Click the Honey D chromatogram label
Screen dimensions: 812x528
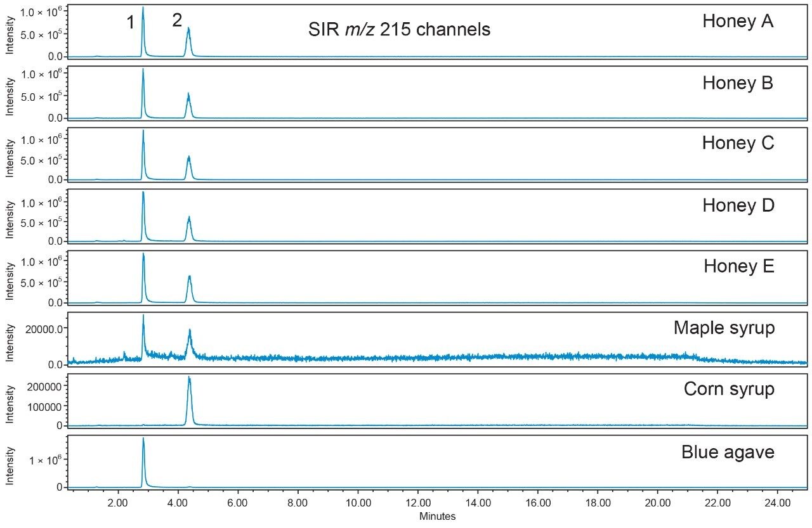pos(738,206)
